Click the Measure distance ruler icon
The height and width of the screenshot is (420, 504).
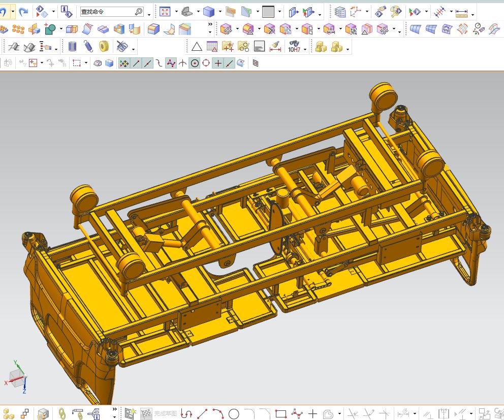(461, 13)
